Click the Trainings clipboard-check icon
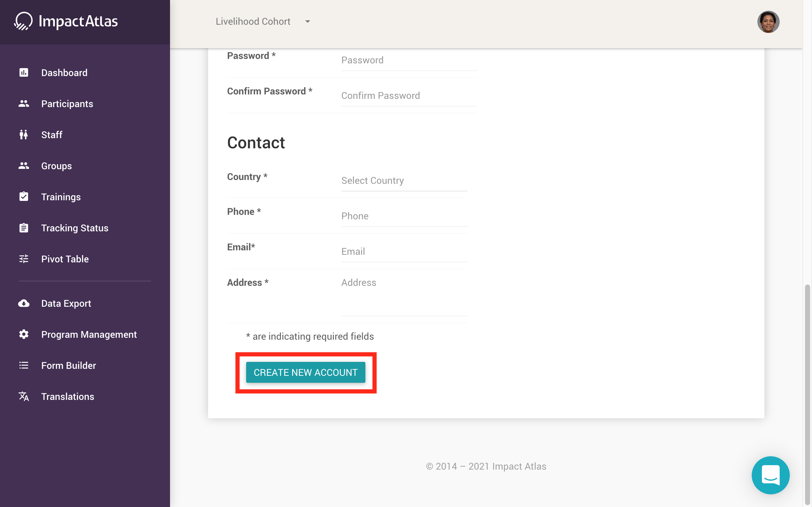 [23, 197]
